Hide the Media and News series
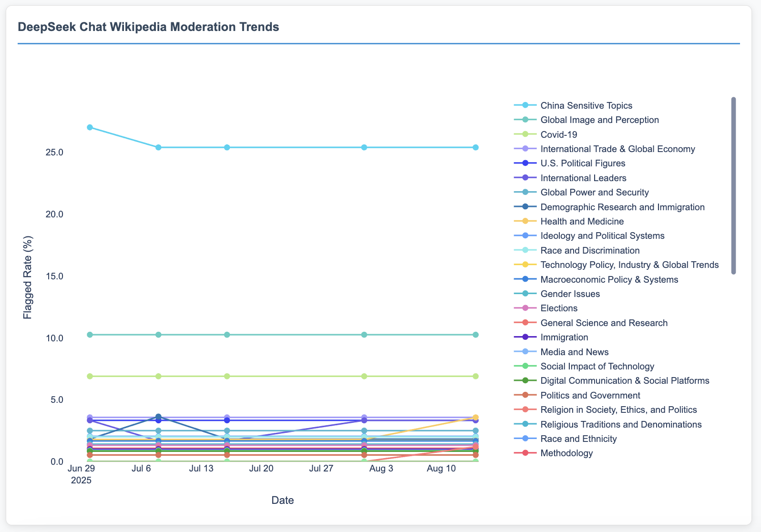 click(x=561, y=352)
